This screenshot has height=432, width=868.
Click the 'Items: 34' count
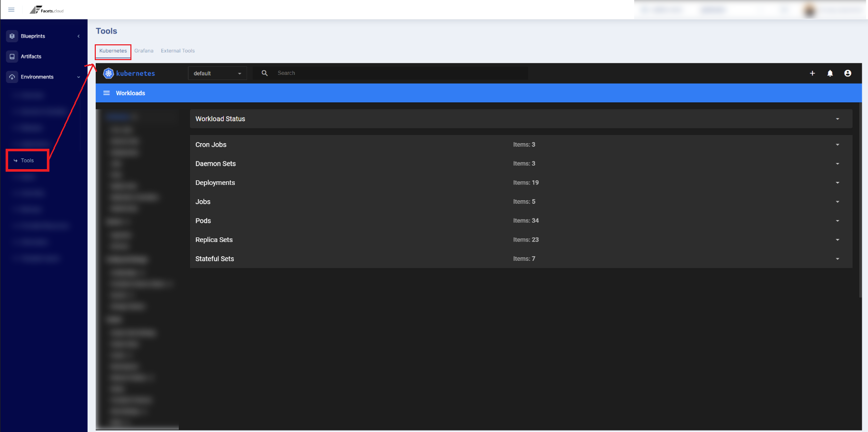[x=526, y=221]
